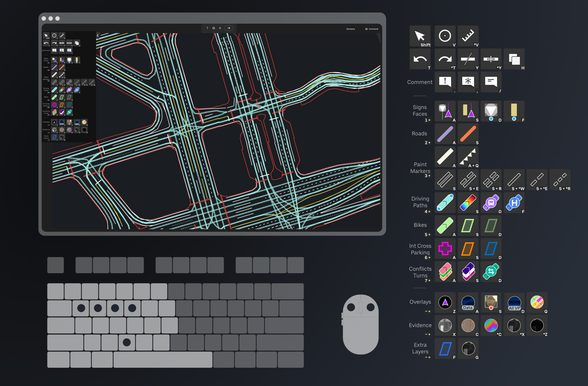Collapse the app sidebar with the chevron
588x386 pixels.
click(98, 35)
